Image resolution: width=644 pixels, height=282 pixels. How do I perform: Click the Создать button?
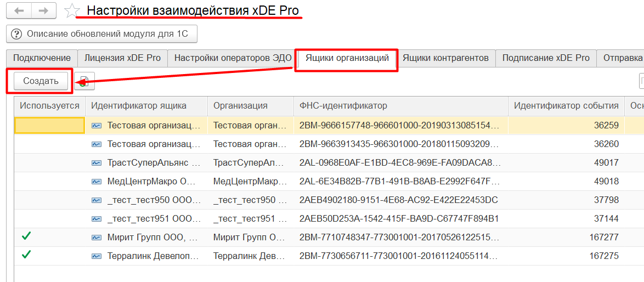tap(41, 81)
